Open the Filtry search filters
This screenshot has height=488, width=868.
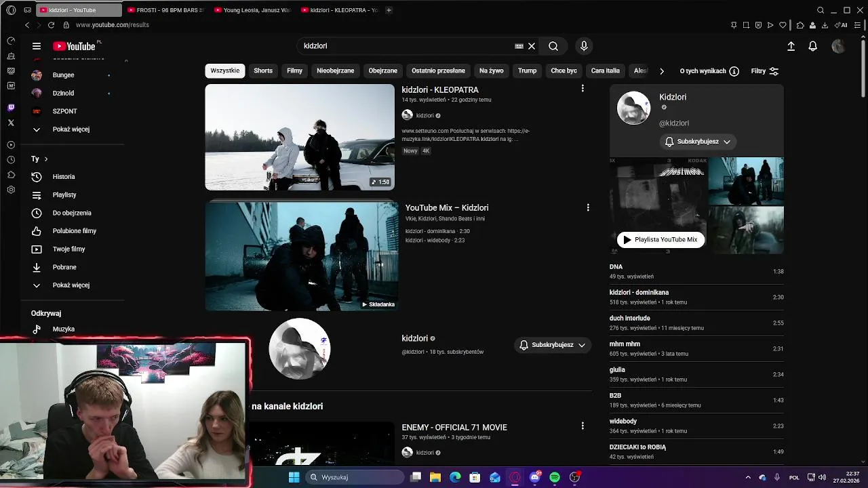point(765,70)
